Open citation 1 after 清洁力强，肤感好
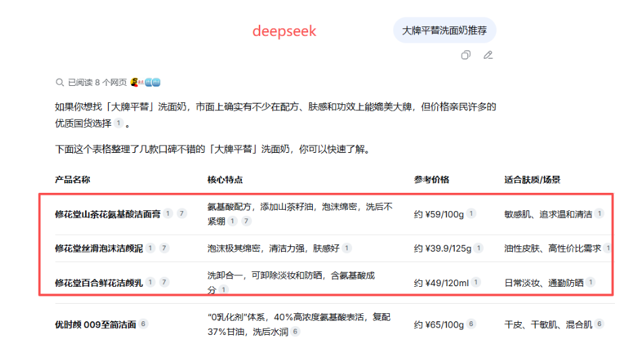 pyautogui.click(x=347, y=248)
